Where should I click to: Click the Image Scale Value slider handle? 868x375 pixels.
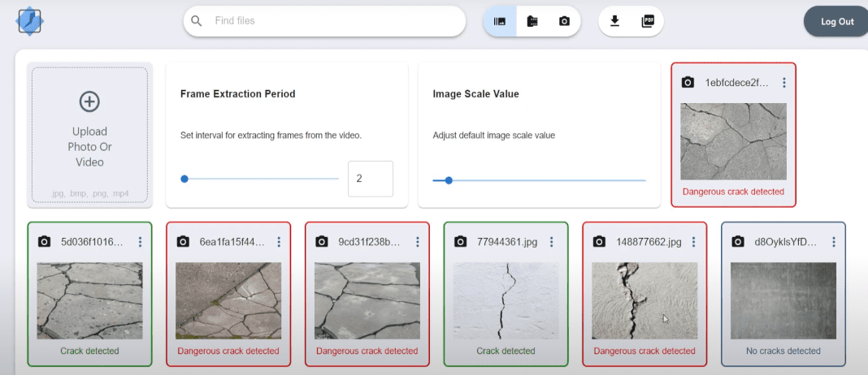coord(449,180)
